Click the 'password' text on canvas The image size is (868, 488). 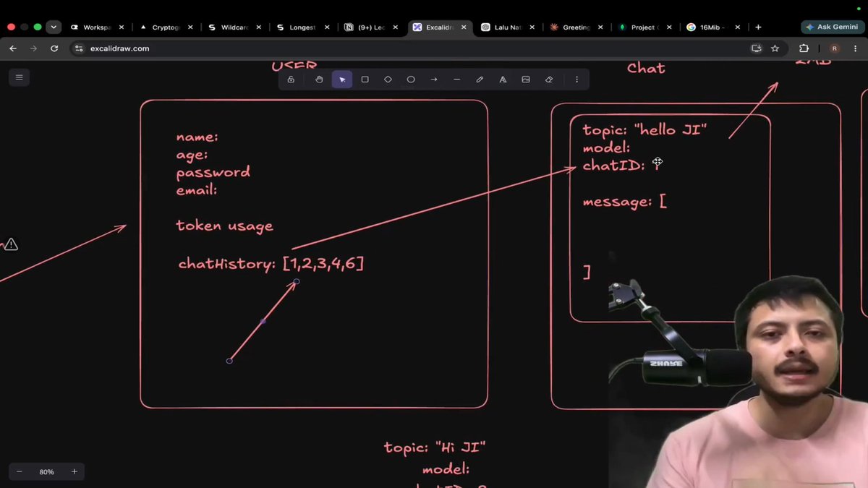213,172
